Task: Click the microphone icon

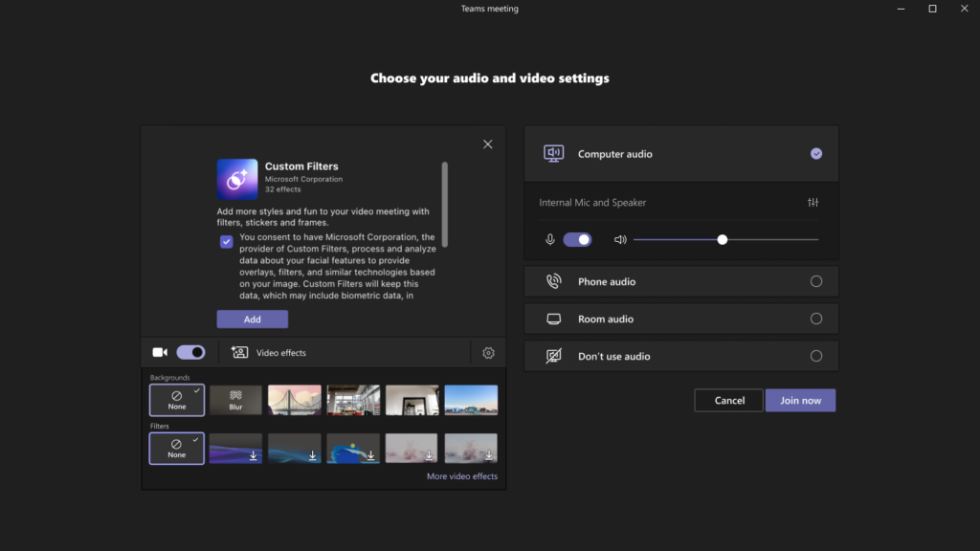Action: (x=550, y=240)
